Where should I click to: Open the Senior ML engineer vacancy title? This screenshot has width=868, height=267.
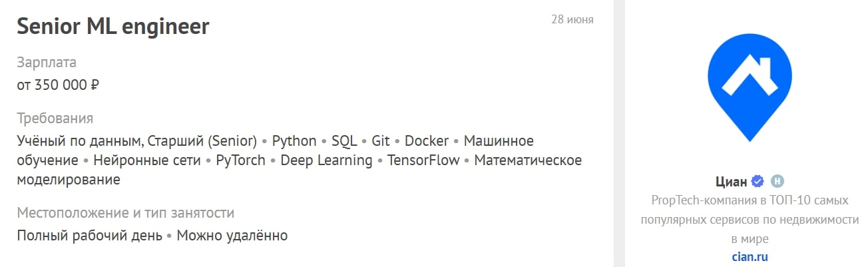[113, 26]
